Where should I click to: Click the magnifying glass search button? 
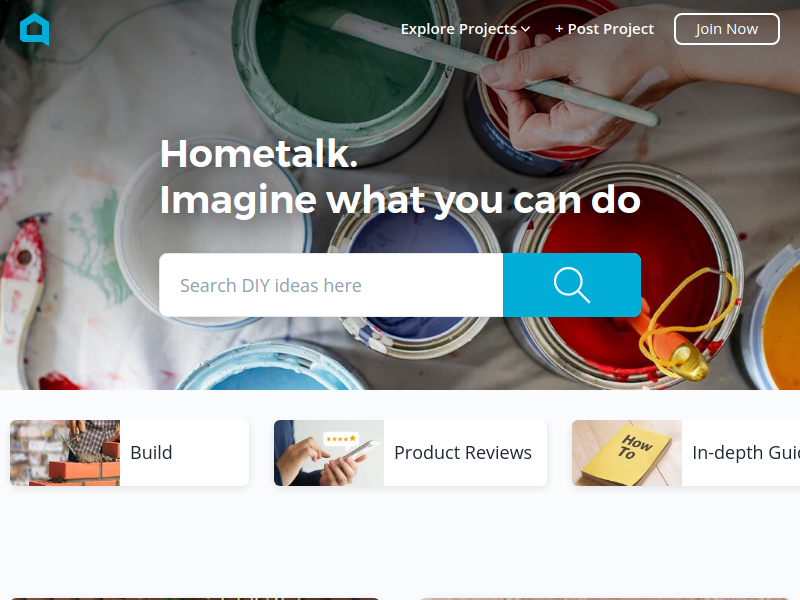[571, 285]
